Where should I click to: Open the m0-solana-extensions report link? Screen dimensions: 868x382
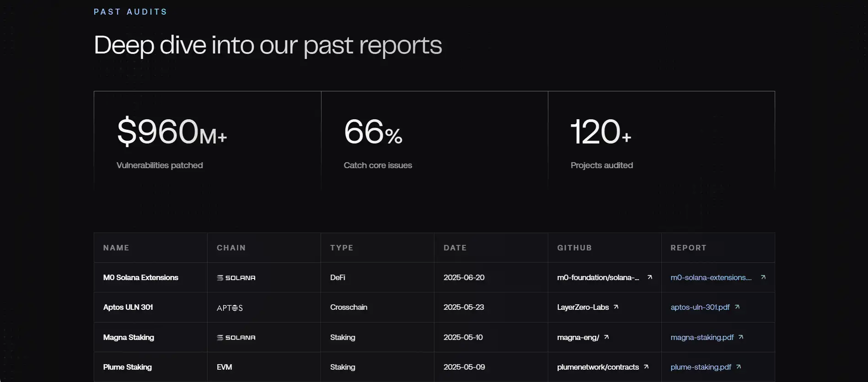tap(711, 277)
